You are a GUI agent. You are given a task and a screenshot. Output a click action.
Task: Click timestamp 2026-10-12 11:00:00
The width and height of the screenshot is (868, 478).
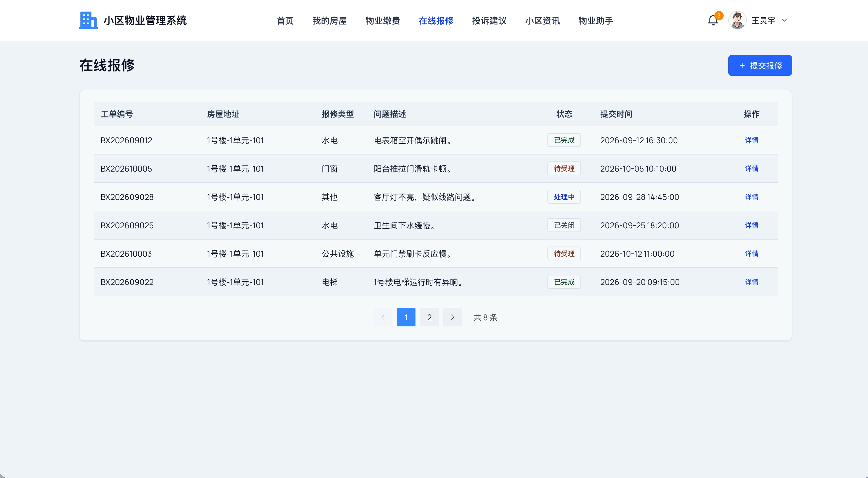[637, 253]
